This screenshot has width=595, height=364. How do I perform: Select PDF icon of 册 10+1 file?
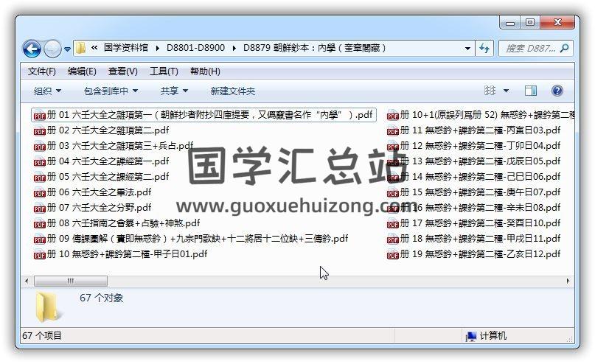(x=393, y=116)
